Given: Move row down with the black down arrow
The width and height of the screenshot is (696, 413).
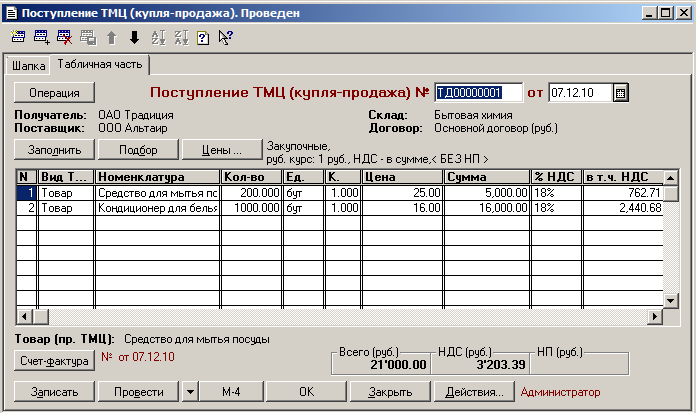Looking at the screenshot, I should pos(134,37).
